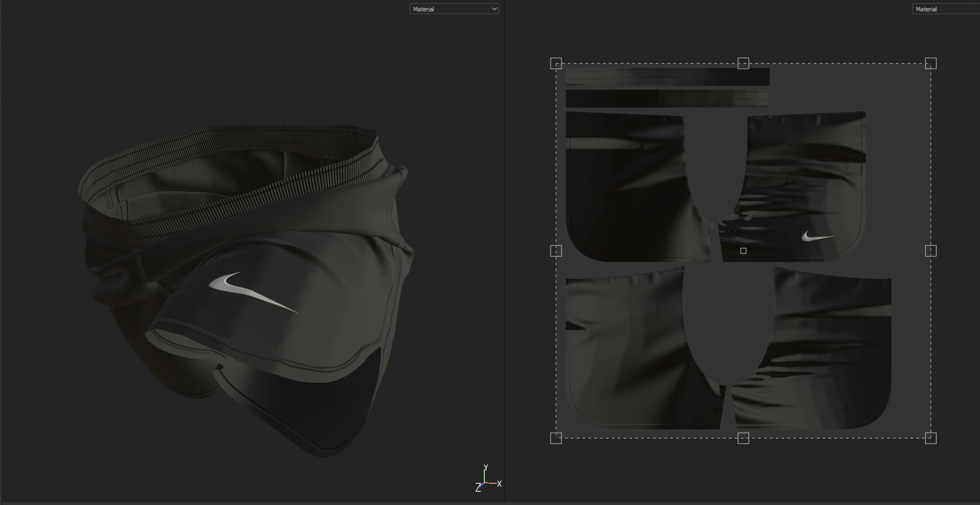Click the swoosh logo in UV layout
This screenshot has width=980, height=505.
tap(817, 236)
